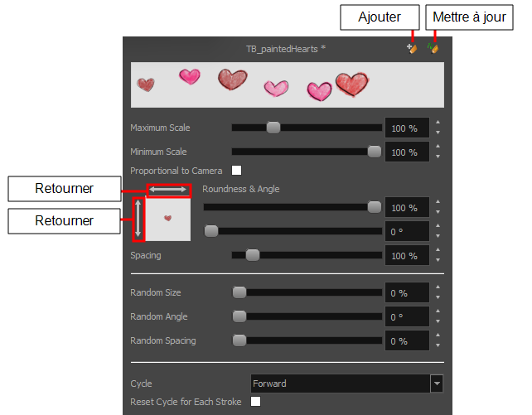Toggle Proportional to Camera checkbox

236,170
